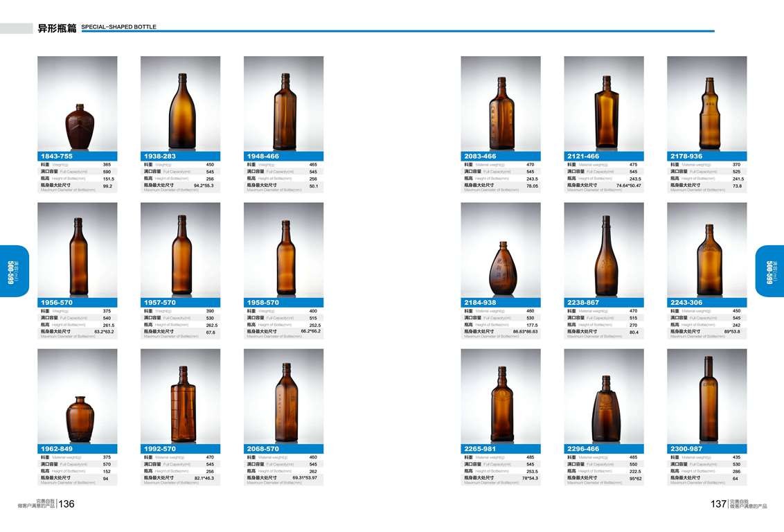The height and width of the screenshot is (532, 784).
Task: Click the 2300-987 blue label bar
Action: pyautogui.click(x=707, y=449)
